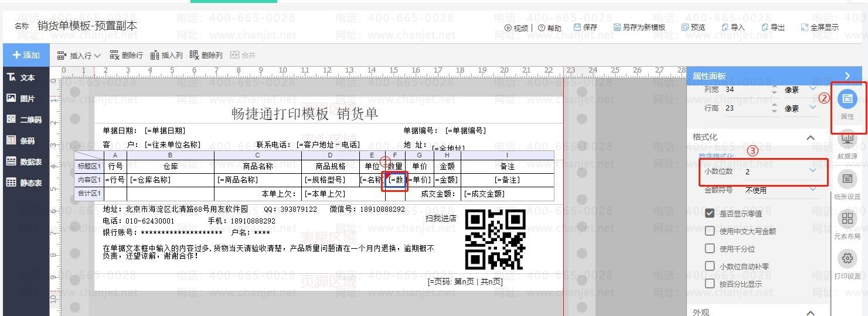Select column header D in the table
This screenshot has width=868, height=316.
coord(331,155)
